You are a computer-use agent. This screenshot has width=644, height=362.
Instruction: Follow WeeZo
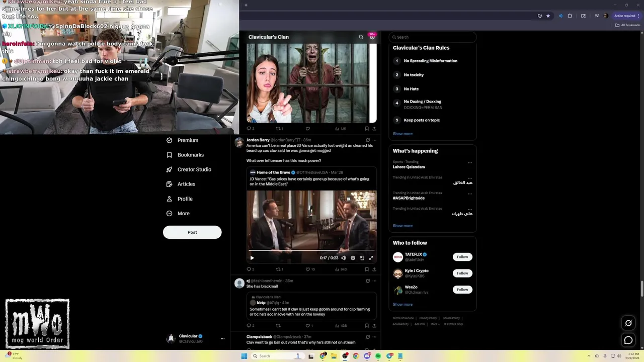click(x=462, y=290)
